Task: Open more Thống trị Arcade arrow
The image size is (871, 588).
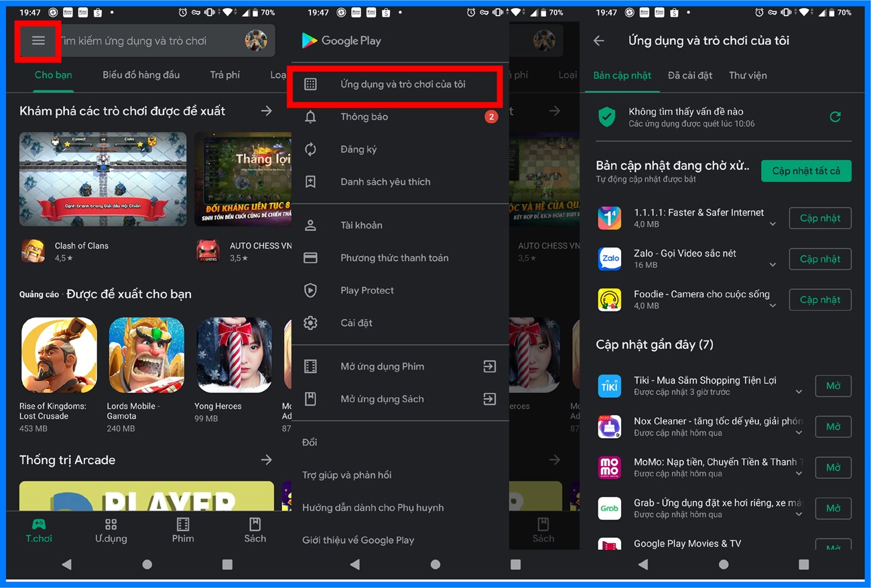Action: 267,459
